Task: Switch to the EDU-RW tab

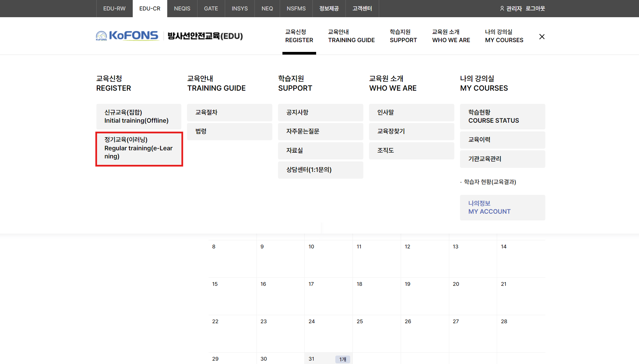Action: click(114, 8)
